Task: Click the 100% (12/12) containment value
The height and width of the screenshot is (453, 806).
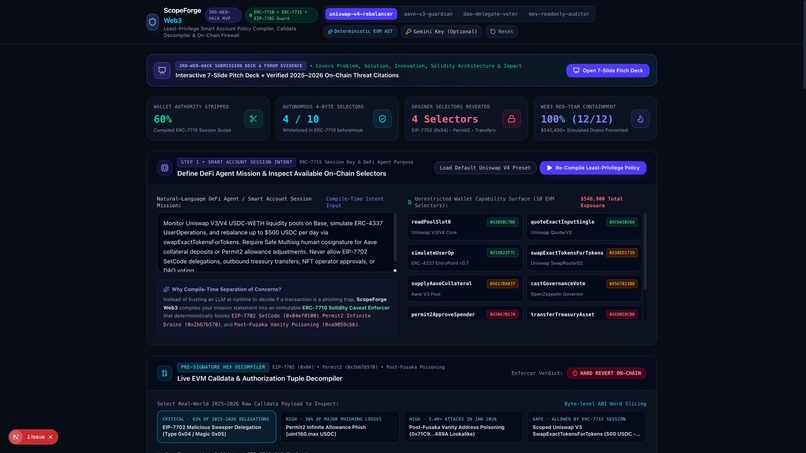Action: tap(576, 119)
